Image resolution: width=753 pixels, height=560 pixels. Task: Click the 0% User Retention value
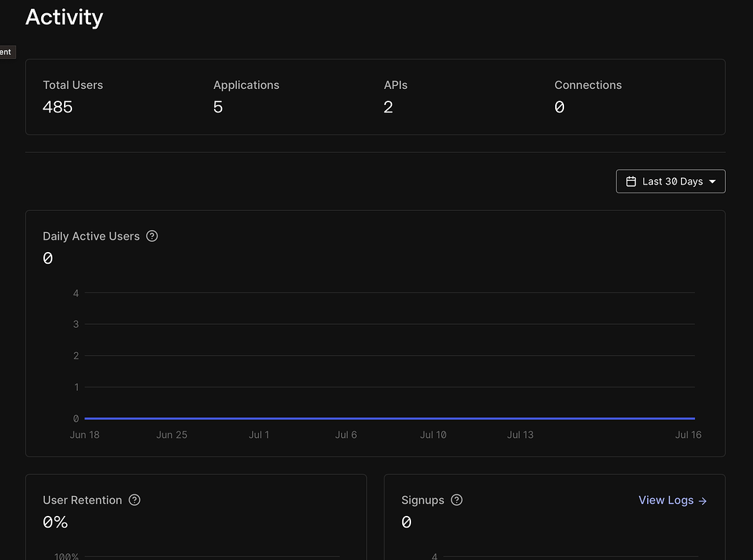tap(55, 522)
